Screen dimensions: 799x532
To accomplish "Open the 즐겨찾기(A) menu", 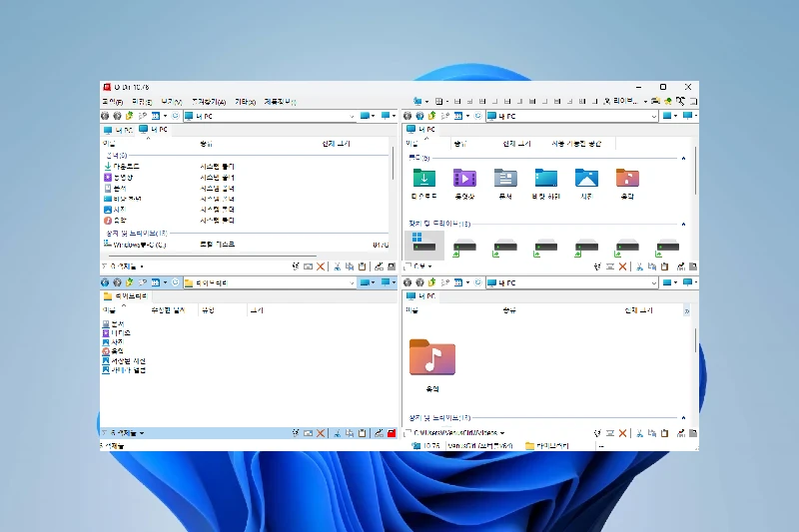I will click(x=209, y=102).
